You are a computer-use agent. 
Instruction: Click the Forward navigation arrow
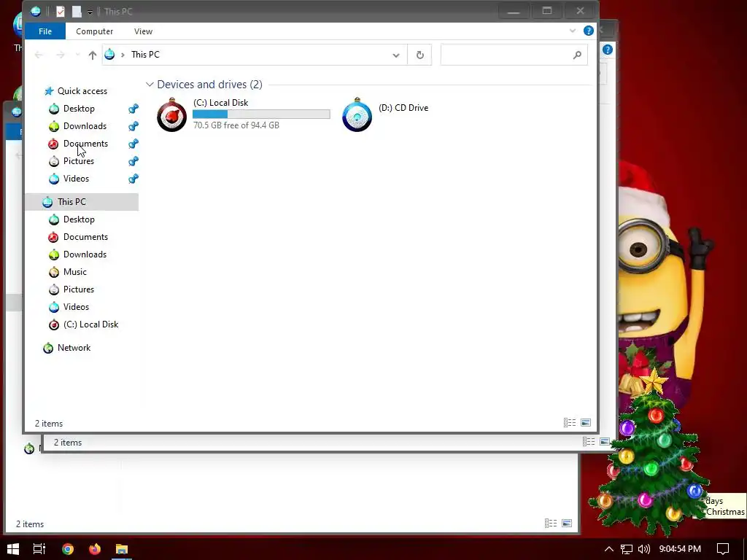(61, 55)
